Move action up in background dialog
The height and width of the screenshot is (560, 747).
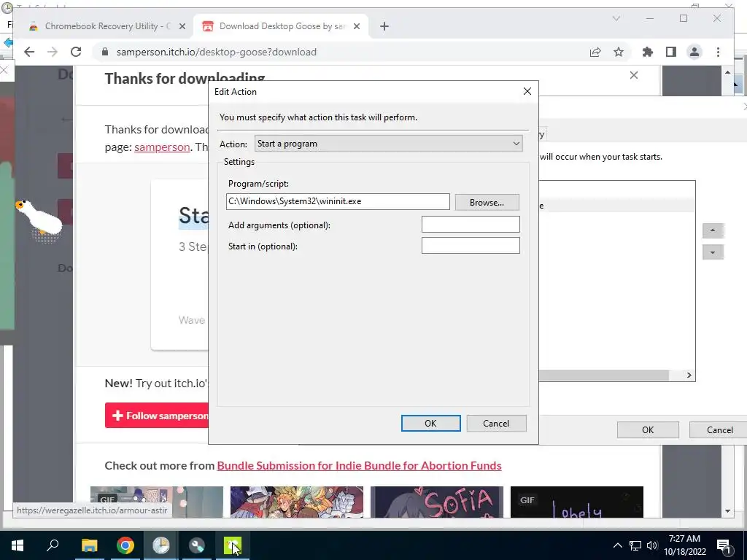point(713,231)
